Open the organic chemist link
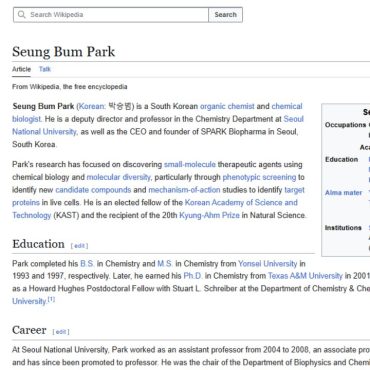This screenshot has width=370, height=370. point(227,106)
